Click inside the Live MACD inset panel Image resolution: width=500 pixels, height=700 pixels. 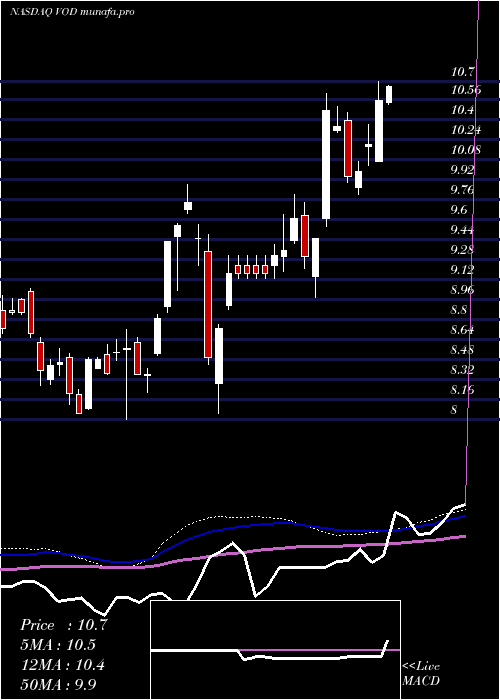(275, 650)
